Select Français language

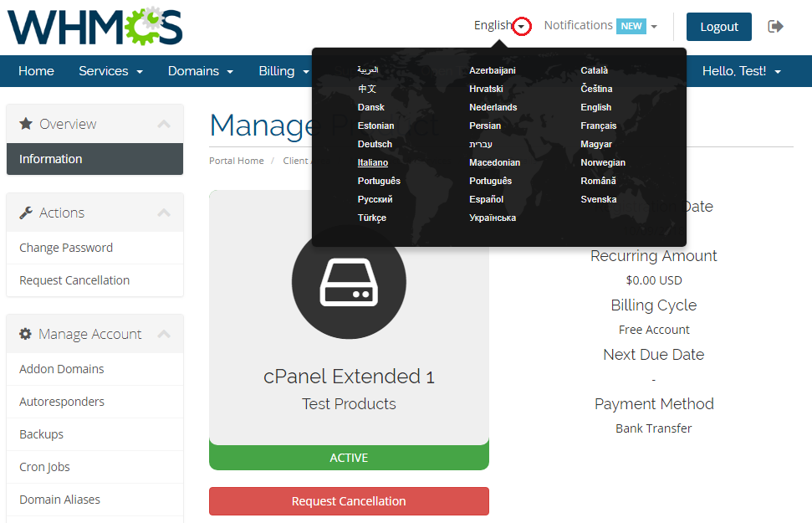599,126
